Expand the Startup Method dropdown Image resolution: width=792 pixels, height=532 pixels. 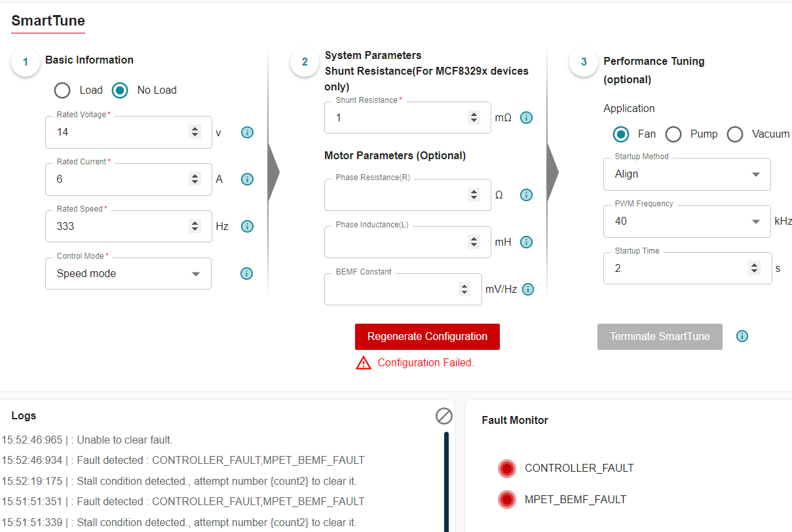tap(687, 174)
